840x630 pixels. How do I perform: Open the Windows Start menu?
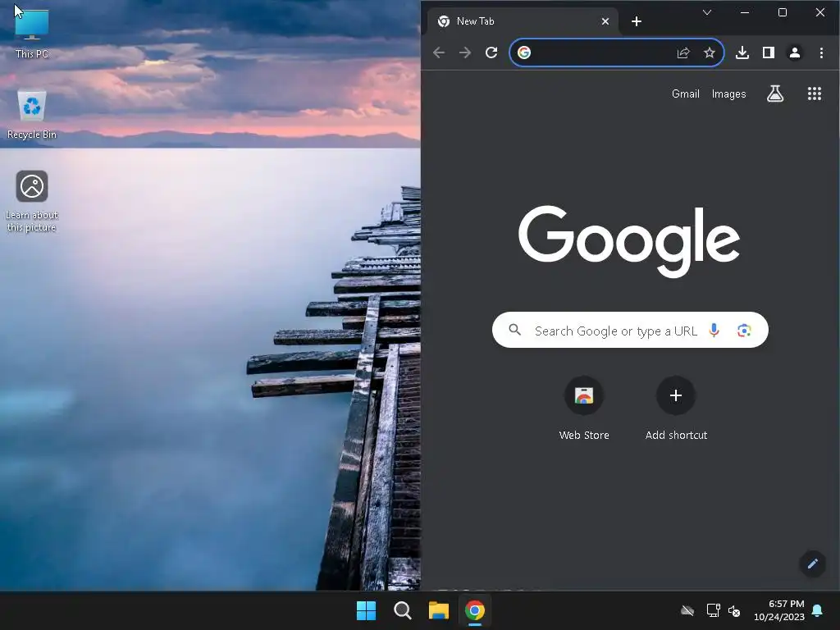[x=367, y=610]
